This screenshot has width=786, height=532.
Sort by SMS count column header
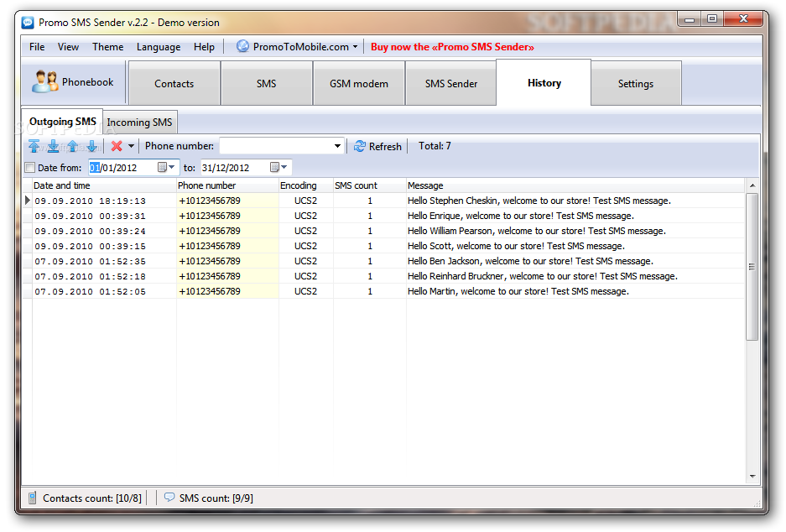[x=369, y=185]
